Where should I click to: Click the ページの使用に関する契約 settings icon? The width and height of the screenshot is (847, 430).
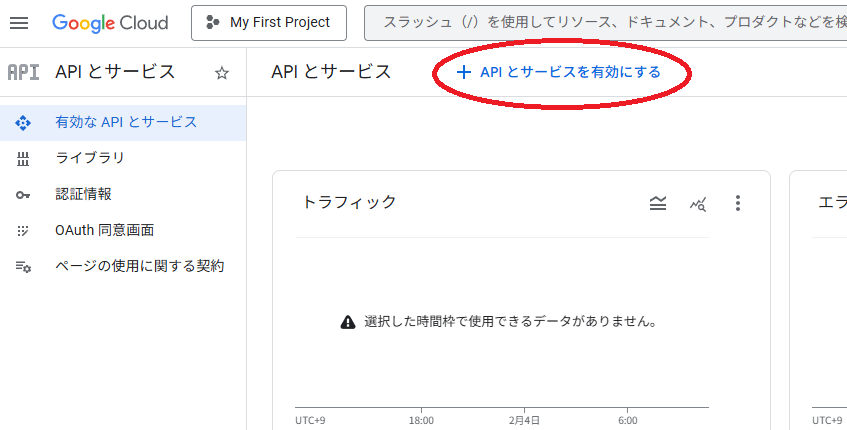point(23,267)
